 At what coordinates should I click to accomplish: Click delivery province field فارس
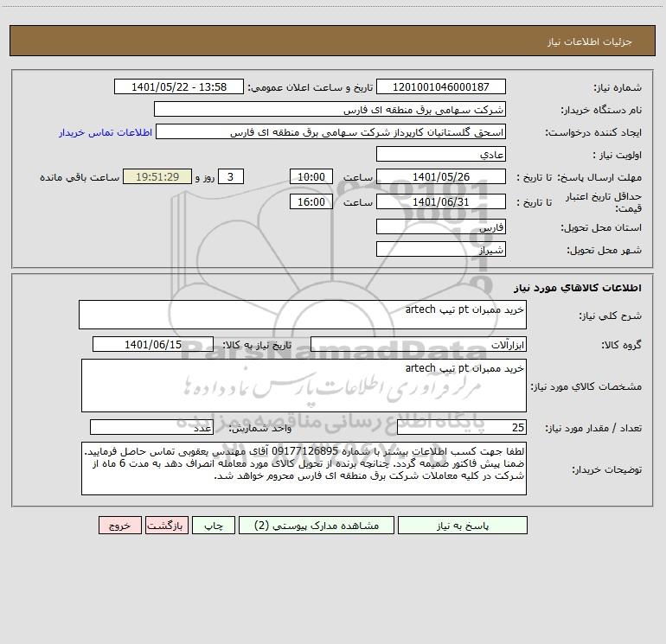[x=441, y=226]
